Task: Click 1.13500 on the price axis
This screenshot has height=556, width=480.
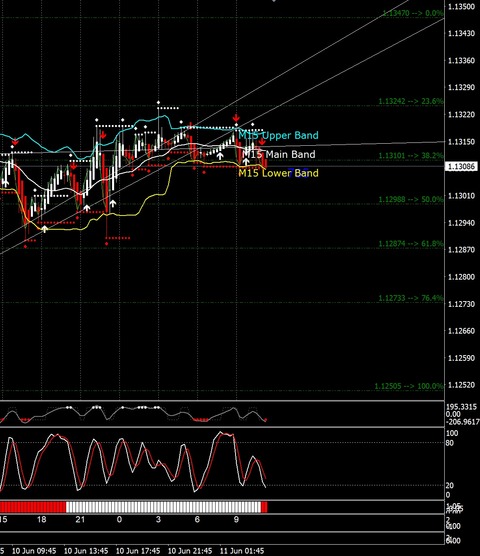Action: [461, 6]
